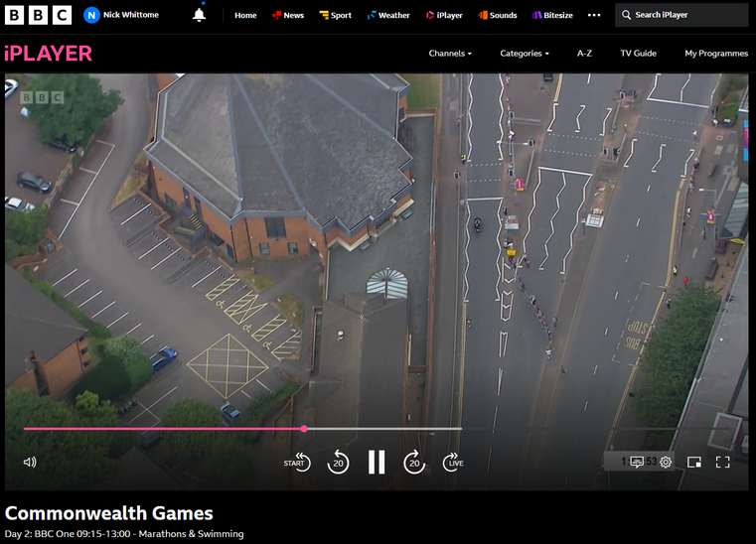This screenshot has width=756, height=544.
Task: Pause the video playback
Action: (377, 463)
